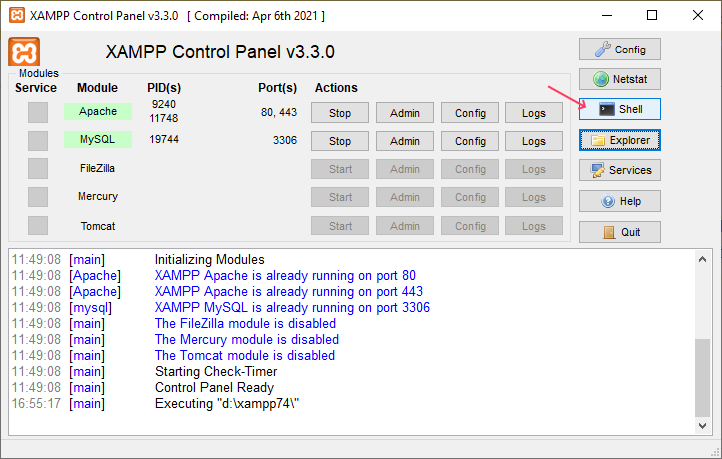Click FileZilla Config button

click(x=470, y=169)
